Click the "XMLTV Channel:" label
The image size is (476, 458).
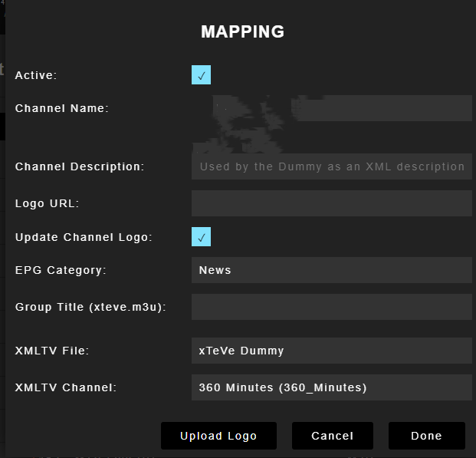pos(66,387)
